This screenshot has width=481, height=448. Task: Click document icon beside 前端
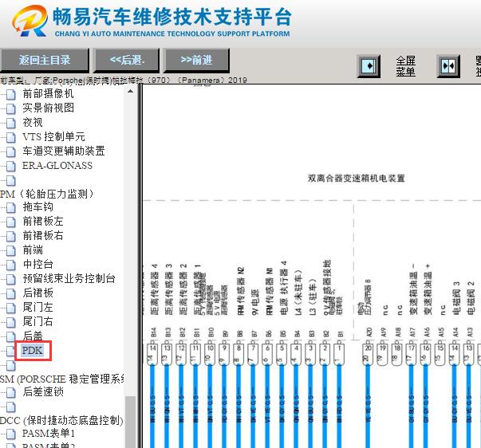point(11,250)
